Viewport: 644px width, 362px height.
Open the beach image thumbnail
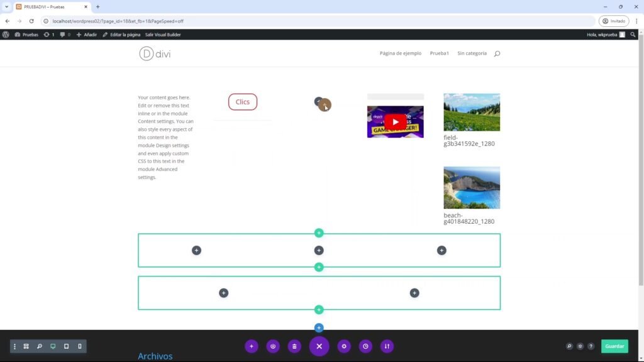[472, 187]
